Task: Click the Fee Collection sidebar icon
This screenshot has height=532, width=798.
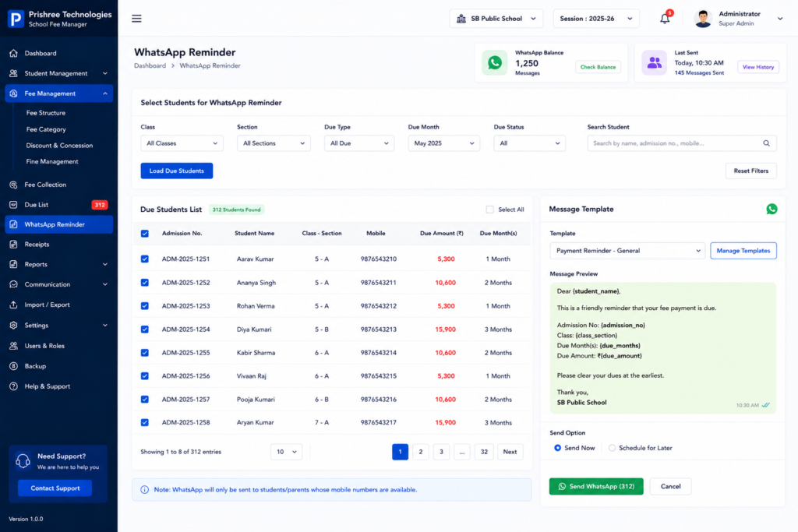Action: click(14, 185)
